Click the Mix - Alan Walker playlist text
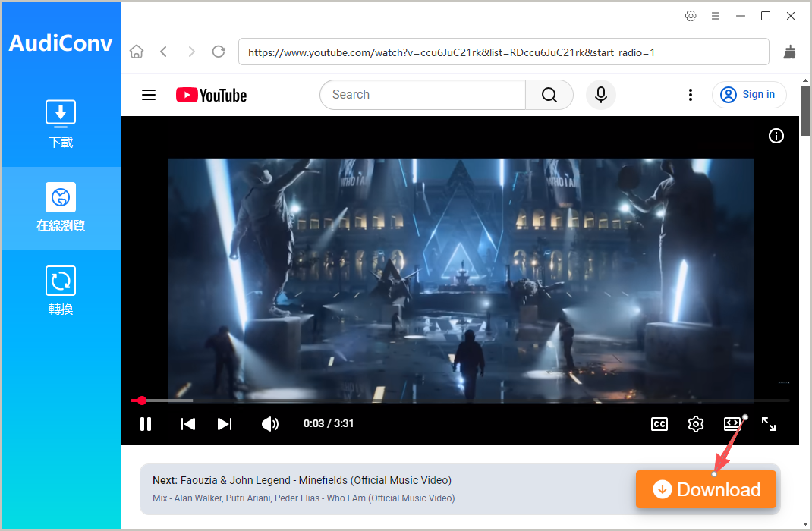This screenshot has width=812, height=531. (304, 498)
